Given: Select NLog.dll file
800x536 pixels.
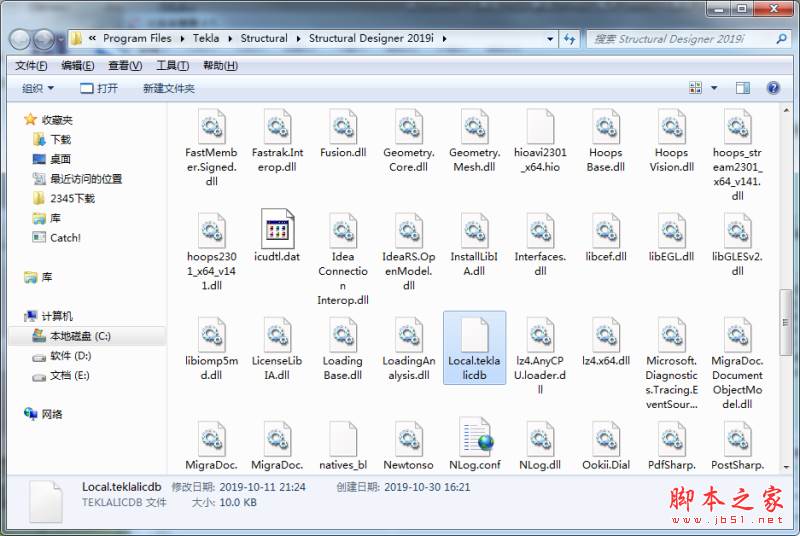Looking at the screenshot, I should tap(540, 445).
